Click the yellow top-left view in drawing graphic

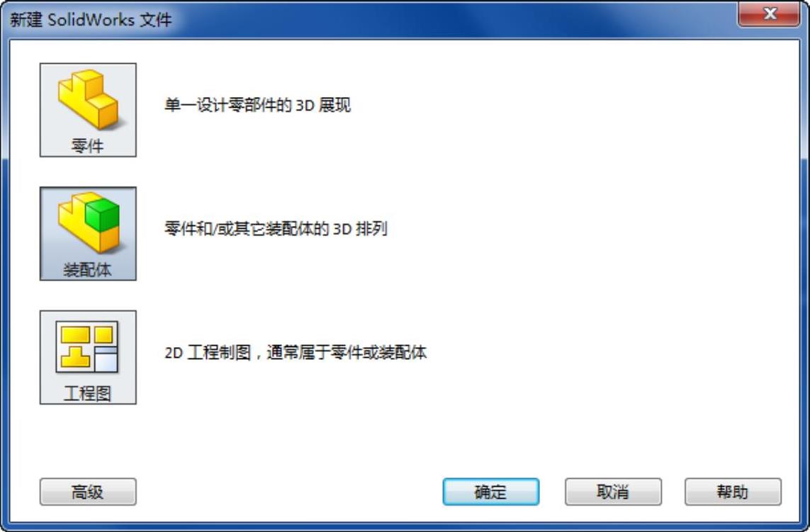tap(76, 335)
